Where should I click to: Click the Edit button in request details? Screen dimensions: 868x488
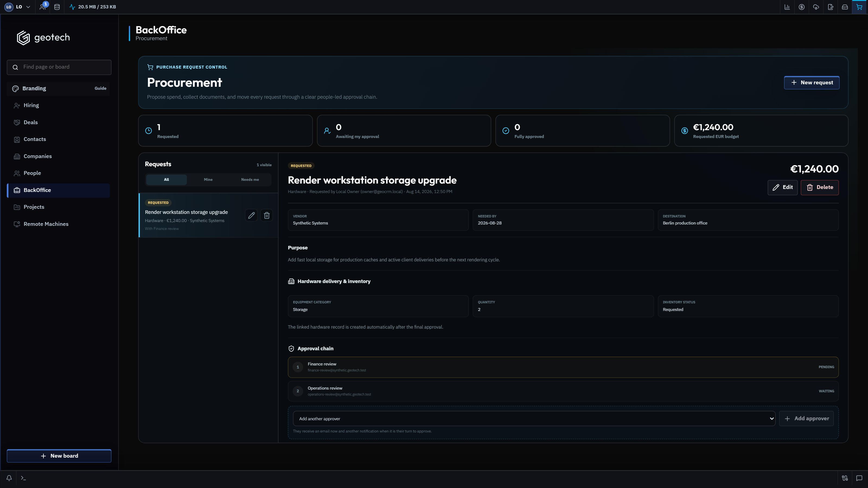coord(782,187)
